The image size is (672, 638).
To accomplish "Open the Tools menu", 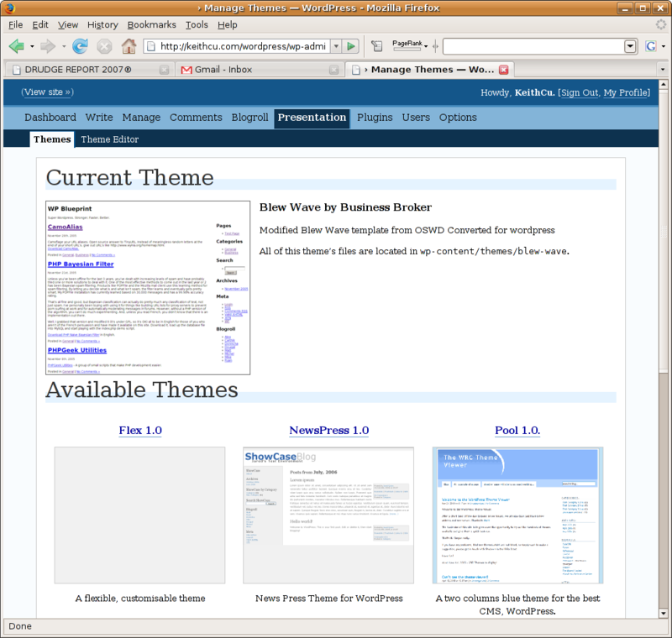I will [x=197, y=25].
